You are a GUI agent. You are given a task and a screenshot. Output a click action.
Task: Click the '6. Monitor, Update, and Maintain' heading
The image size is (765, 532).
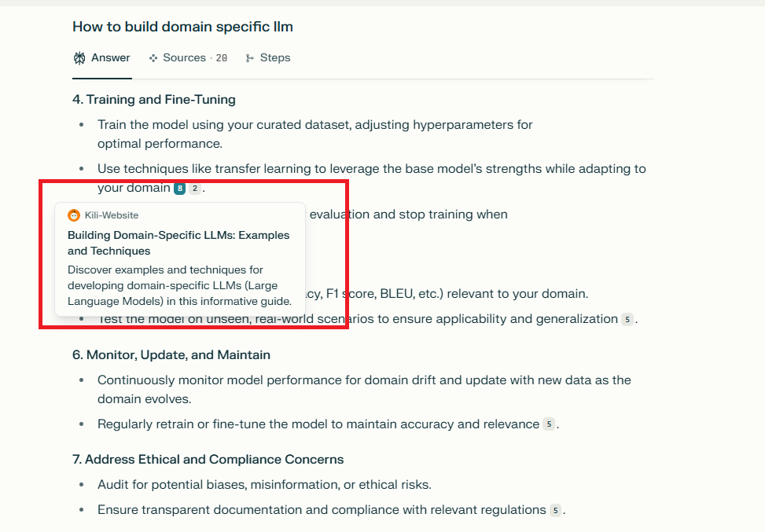pyautogui.click(x=171, y=354)
